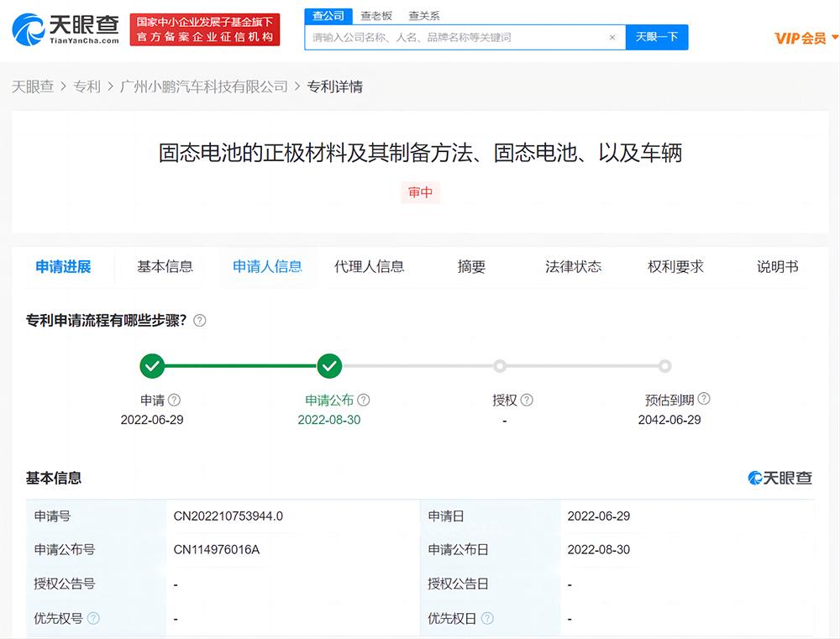Click the 申请公布 checkmark on progress bar

tap(329, 366)
